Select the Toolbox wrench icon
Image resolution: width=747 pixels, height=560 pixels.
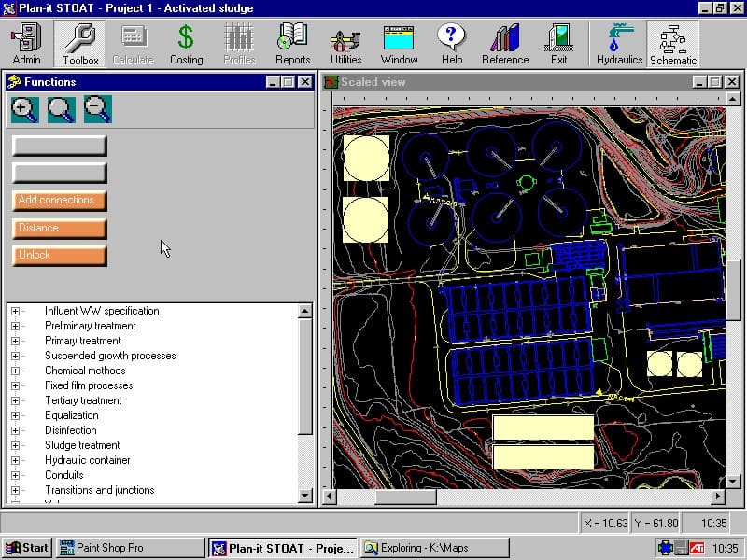pyautogui.click(x=80, y=44)
